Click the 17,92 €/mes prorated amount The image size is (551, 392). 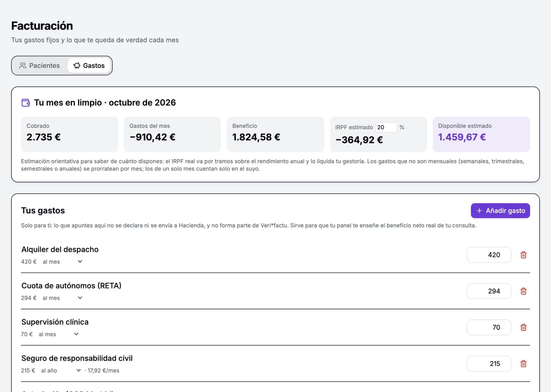pyautogui.click(x=103, y=371)
